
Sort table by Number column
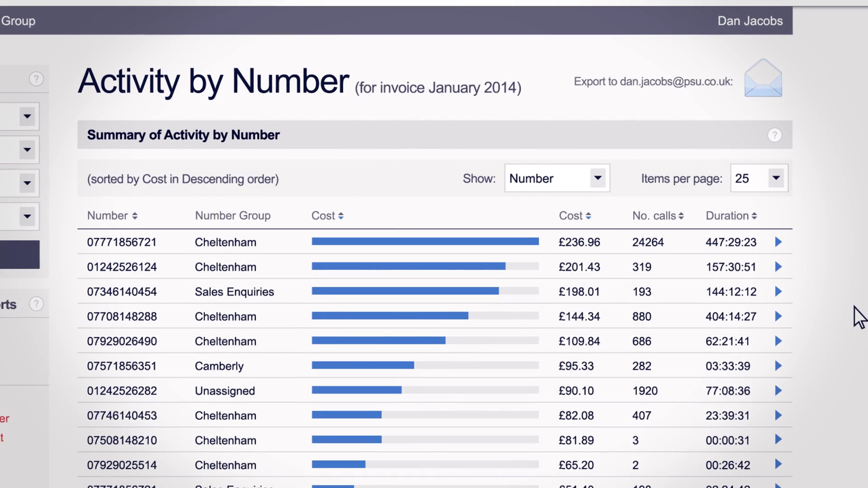click(112, 216)
